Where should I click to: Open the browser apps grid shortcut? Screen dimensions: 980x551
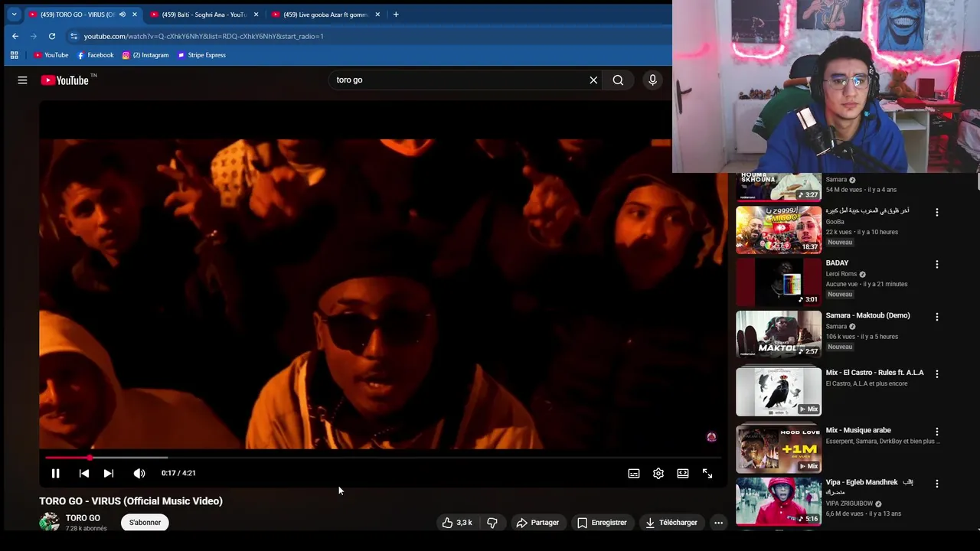point(14,55)
